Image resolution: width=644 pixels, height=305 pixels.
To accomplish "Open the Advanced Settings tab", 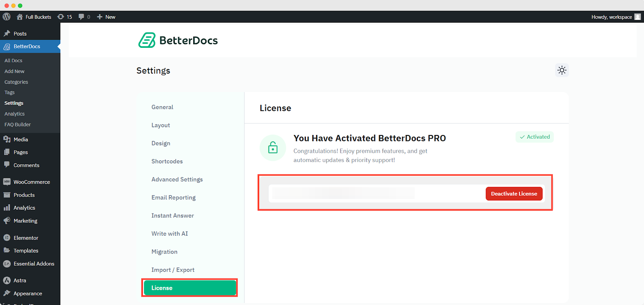I will [x=177, y=180].
